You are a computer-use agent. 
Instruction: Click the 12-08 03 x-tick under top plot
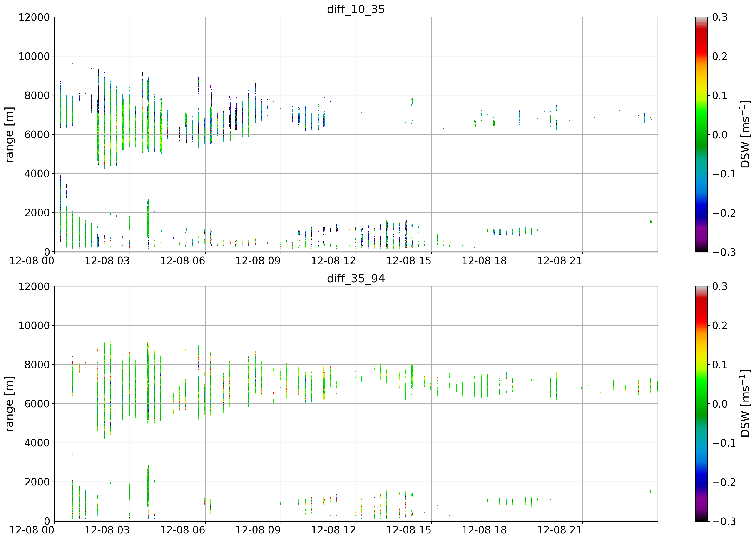coord(107,261)
